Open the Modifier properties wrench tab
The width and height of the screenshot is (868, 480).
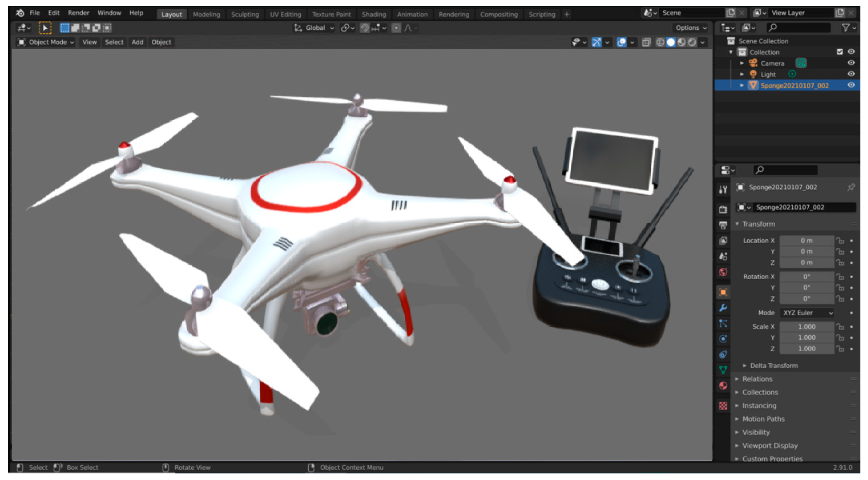[723, 308]
